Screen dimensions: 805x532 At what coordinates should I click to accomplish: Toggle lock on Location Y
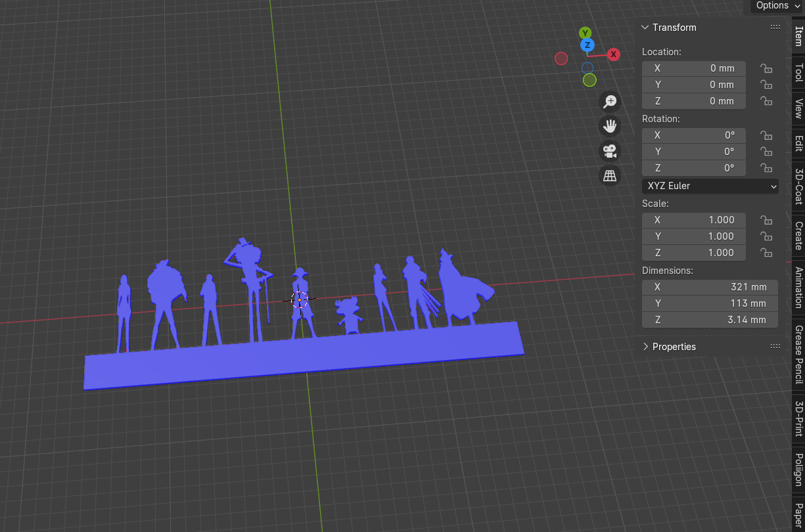coord(766,85)
